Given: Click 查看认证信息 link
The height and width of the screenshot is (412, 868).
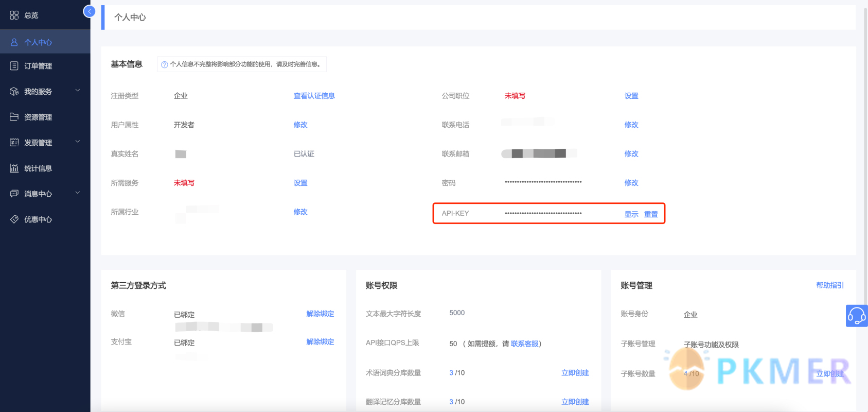Looking at the screenshot, I should 314,96.
